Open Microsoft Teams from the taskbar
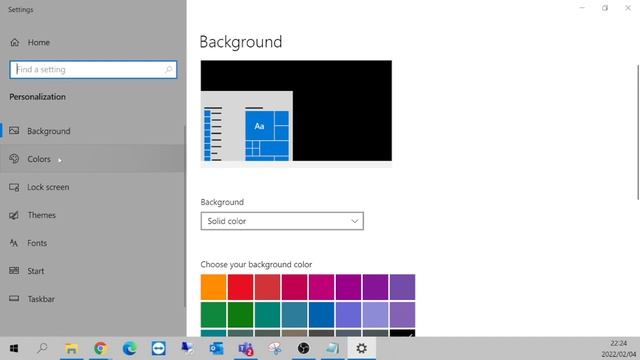This screenshot has height=360, width=640. pyautogui.click(x=246, y=349)
